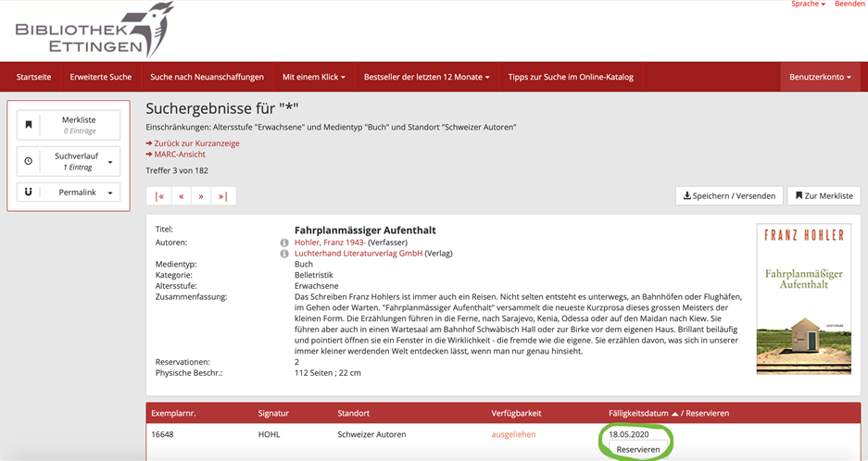Click info icon next to Hohler, Franz
Image resolution: width=868 pixels, height=461 pixels.
click(x=284, y=243)
